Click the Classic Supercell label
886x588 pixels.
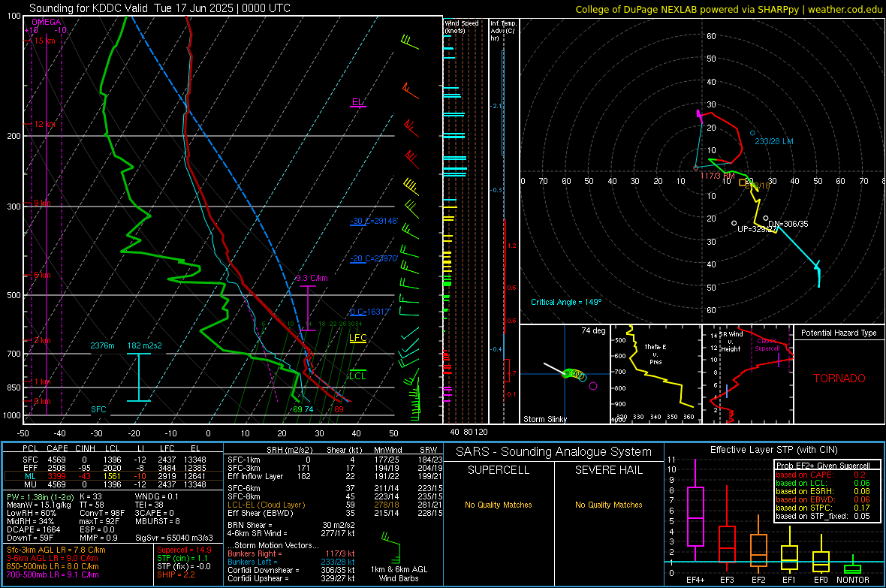767,345
